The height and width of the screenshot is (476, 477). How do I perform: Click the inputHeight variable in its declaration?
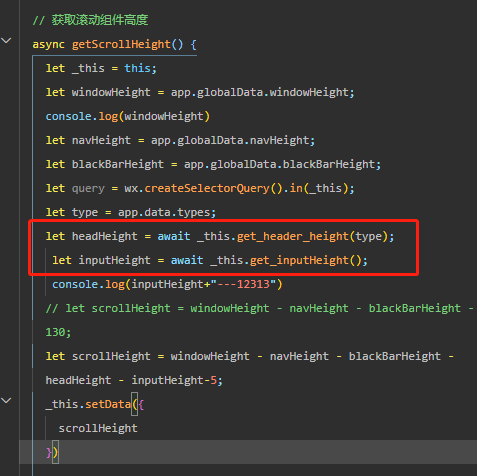coord(114,260)
